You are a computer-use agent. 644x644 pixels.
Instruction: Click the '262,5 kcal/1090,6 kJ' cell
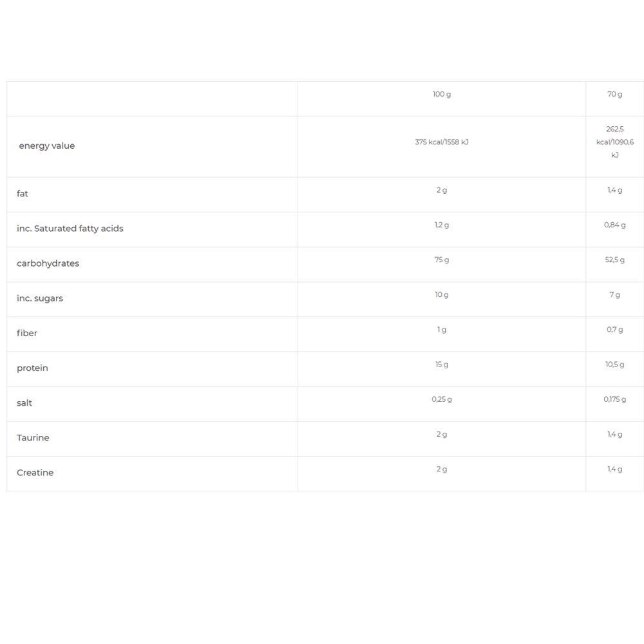tap(615, 142)
